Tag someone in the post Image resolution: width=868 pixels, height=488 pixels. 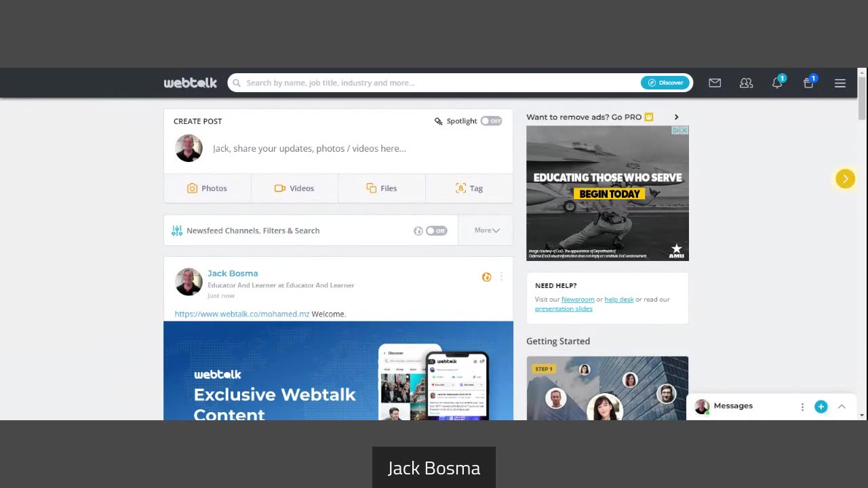(469, 188)
